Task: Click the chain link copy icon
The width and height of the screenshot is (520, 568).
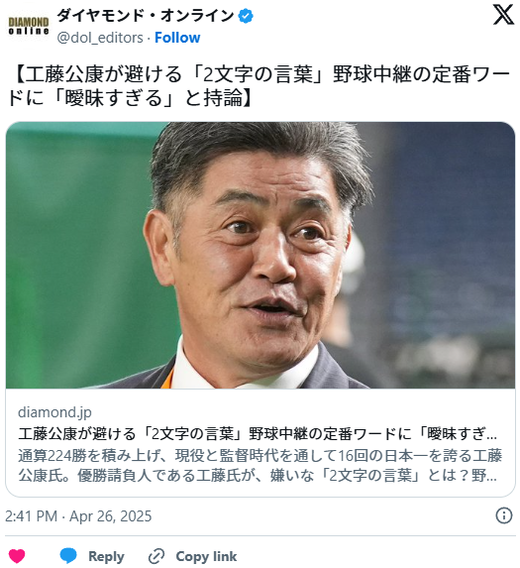Action: pos(157,556)
